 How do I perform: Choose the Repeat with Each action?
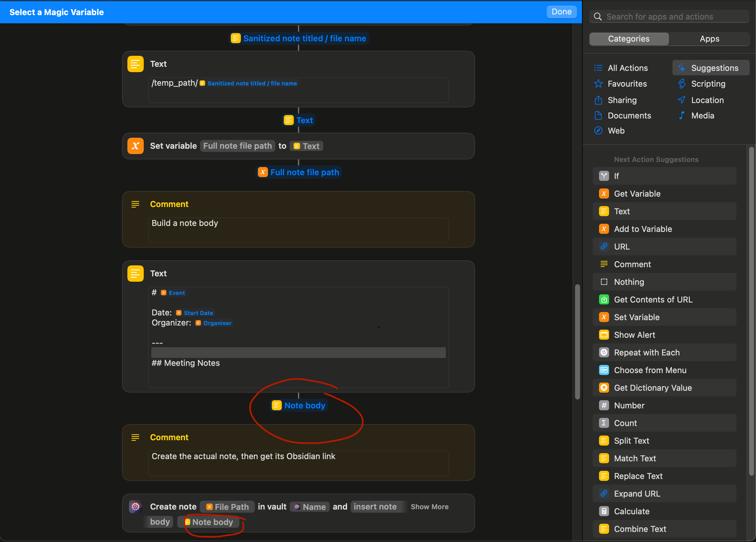pos(646,352)
